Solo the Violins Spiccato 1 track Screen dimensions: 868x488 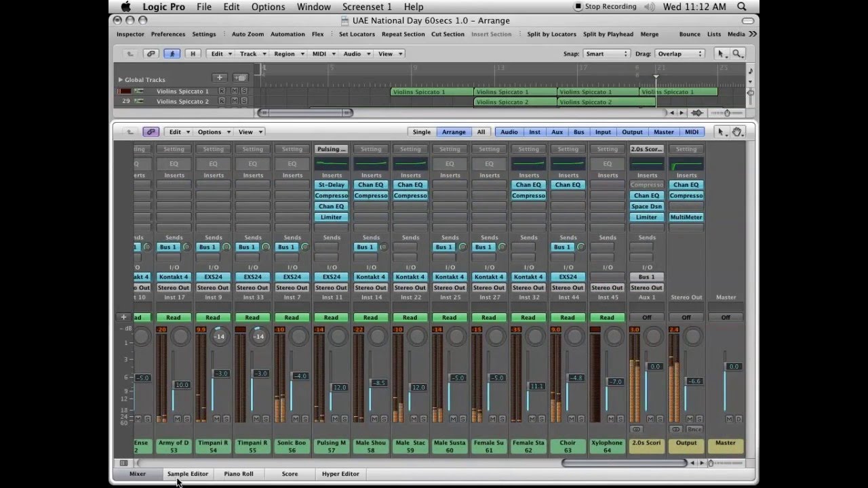click(243, 91)
